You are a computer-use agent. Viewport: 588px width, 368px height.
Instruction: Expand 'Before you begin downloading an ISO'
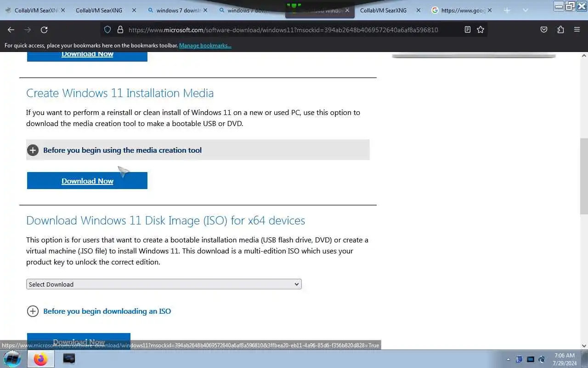tap(107, 311)
